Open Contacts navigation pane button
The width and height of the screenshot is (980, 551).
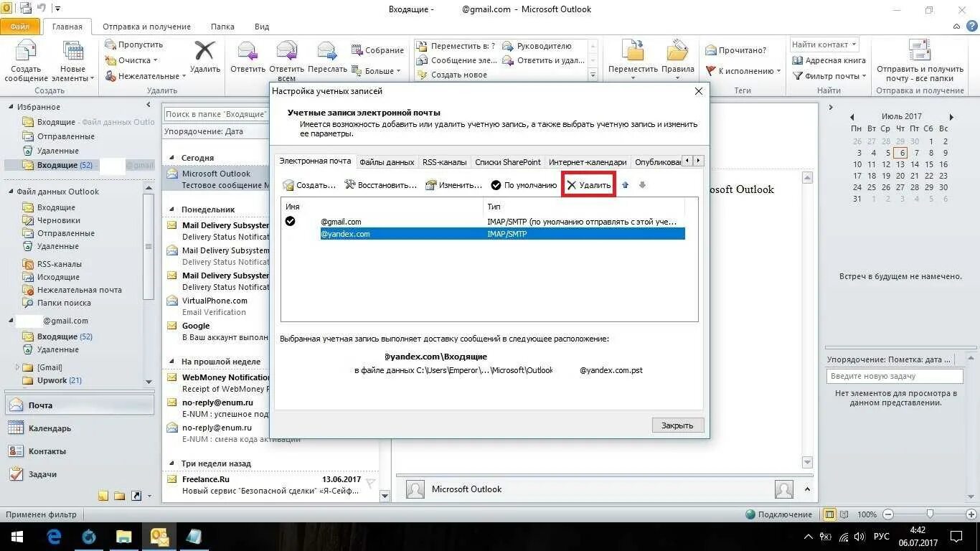click(x=80, y=451)
